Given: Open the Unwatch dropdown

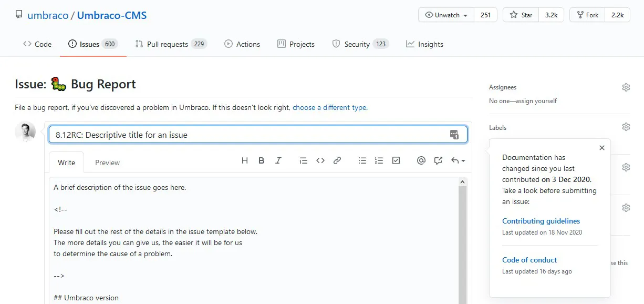Looking at the screenshot, I should [445, 15].
